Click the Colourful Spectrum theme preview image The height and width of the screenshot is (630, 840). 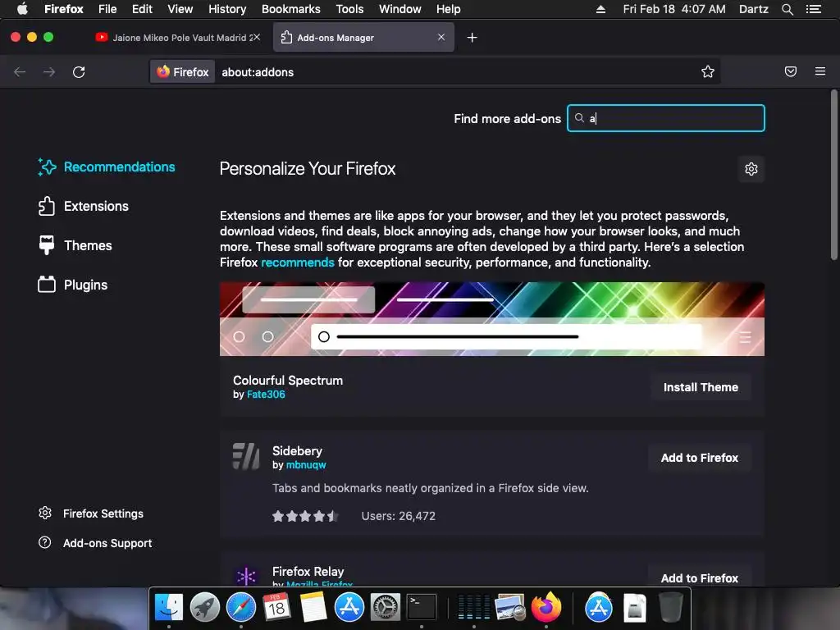coord(492,319)
